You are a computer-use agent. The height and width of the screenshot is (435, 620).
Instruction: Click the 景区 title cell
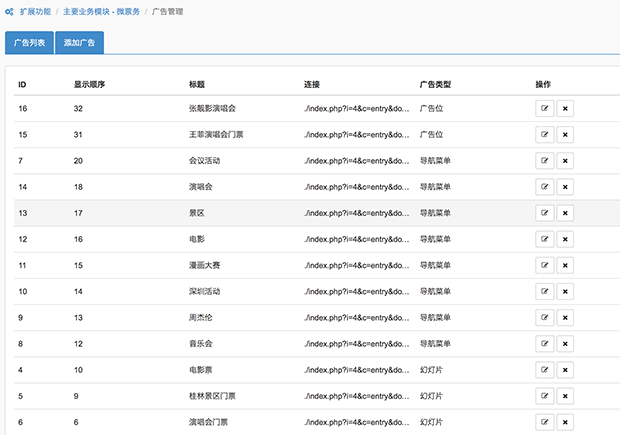(x=197, y=213)
